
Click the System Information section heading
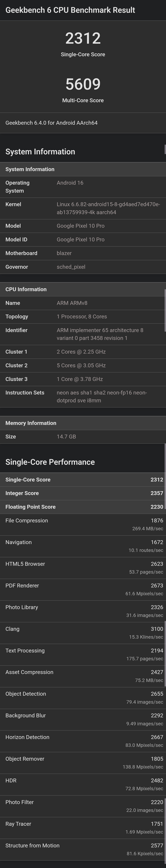(x=40, y=152)
